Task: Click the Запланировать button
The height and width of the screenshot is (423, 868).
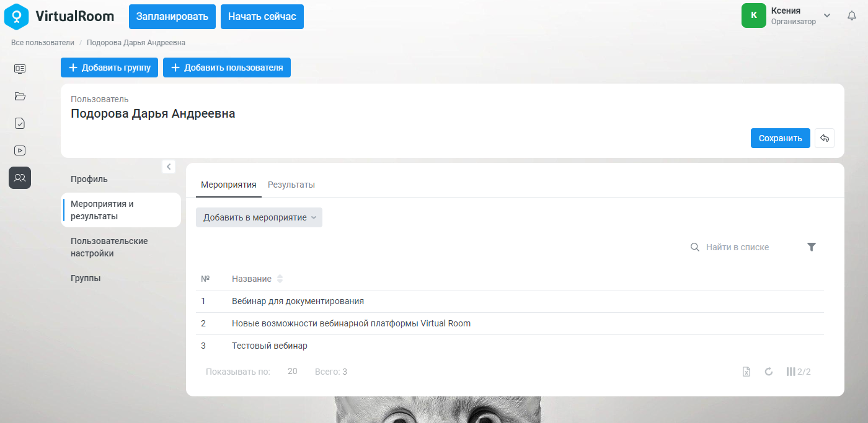Action: [x=172, y=17]
